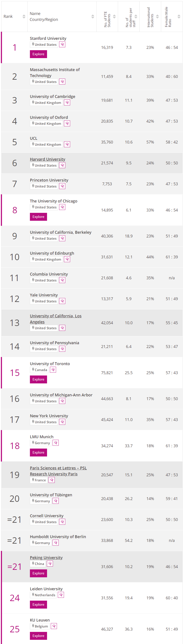Sort by Female:Male Ratio column
The image size is (184, 644).
[x=179, y=17]
